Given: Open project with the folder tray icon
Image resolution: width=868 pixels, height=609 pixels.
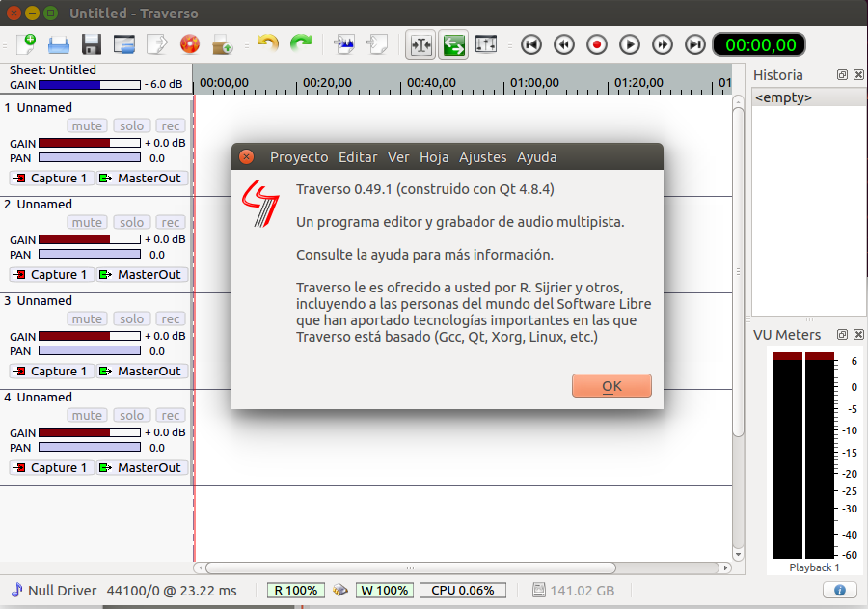Looking at the screenshot, I should [x=59, y=44].
